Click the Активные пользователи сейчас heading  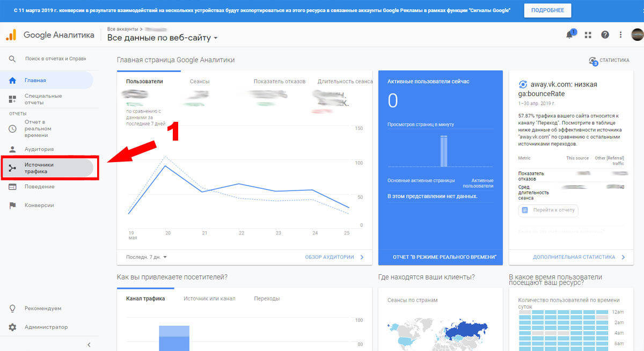tap(428, 82)
